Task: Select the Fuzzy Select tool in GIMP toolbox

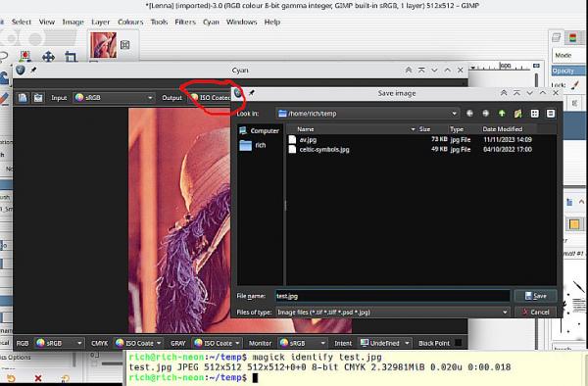Action: [25, 57]
